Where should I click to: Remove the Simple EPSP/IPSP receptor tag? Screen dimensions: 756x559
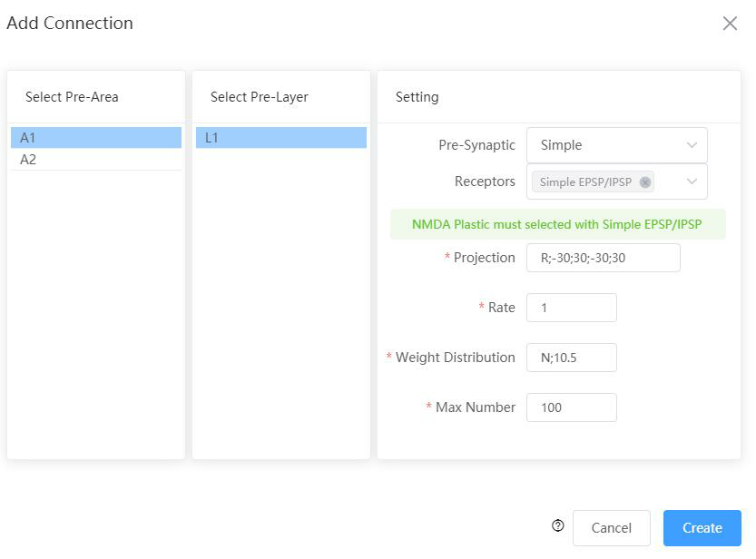coord(645,182)
